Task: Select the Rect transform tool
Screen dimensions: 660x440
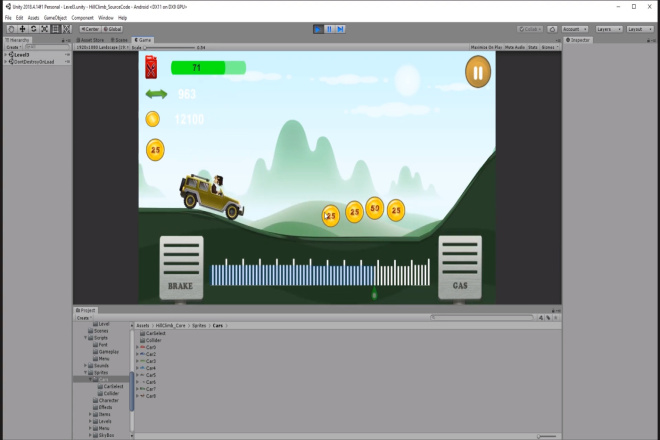Action: tap(55, 29)
